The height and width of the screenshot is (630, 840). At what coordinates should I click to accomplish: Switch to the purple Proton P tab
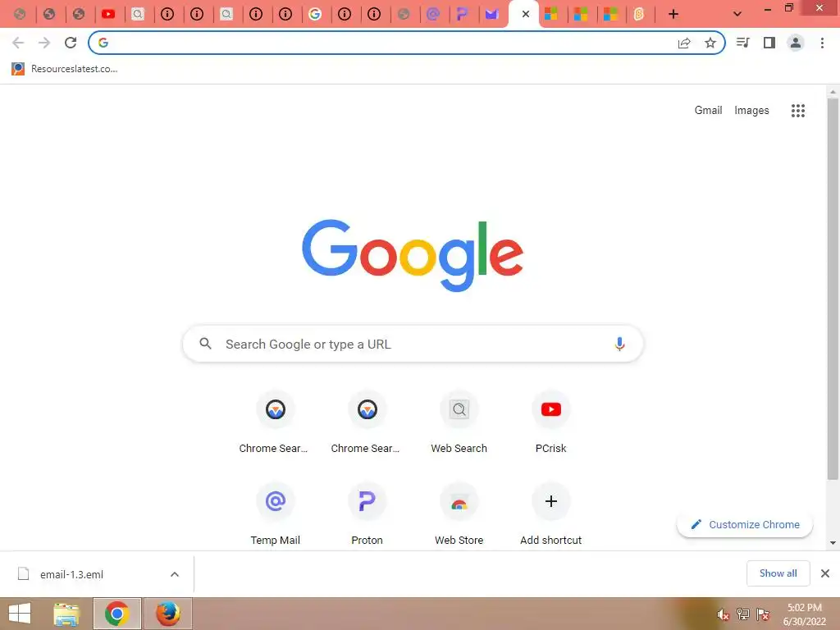tap(463, 14)
